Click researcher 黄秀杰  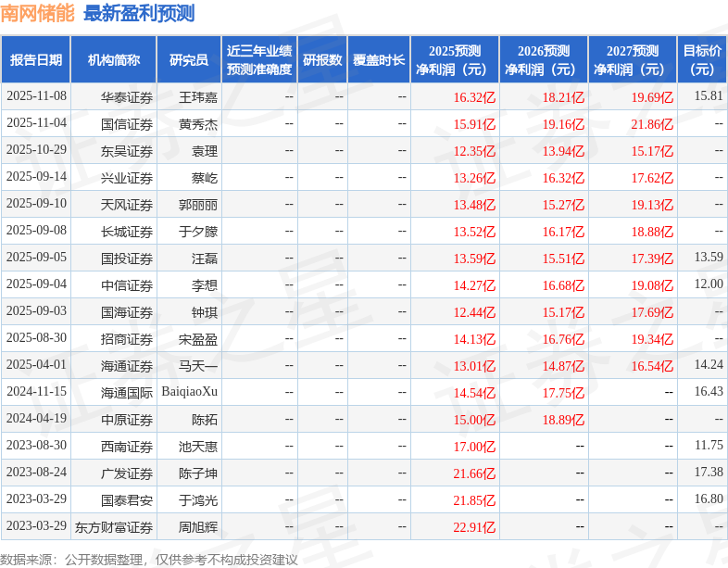[198, 124]
